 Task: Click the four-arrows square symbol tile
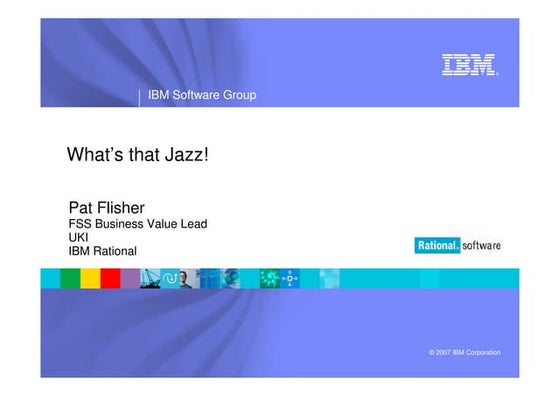pos(290,279)
